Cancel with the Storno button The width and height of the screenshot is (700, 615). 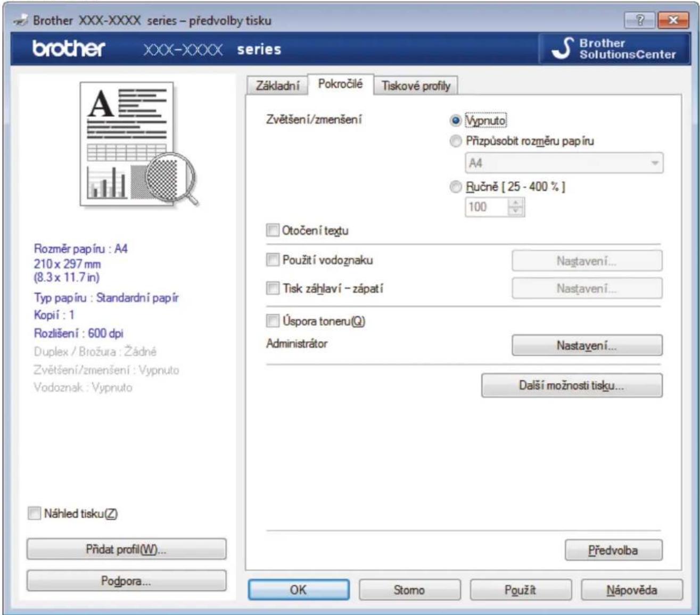[x=409, y=590]
